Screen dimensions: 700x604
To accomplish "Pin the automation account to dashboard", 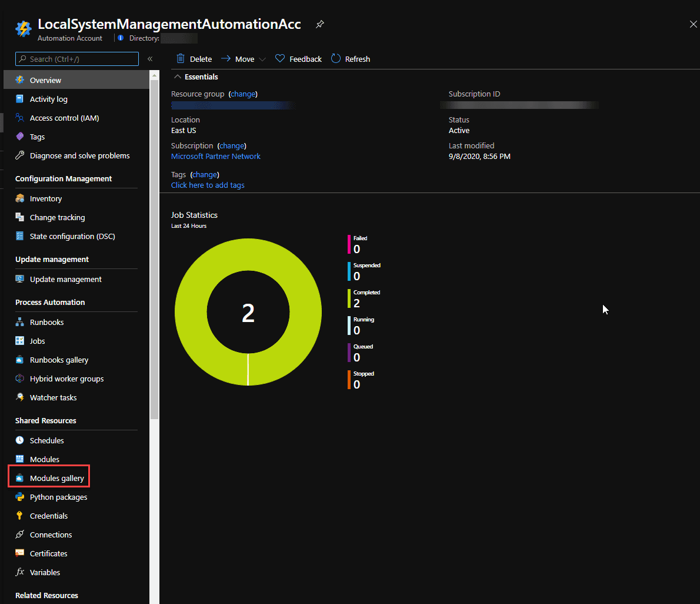I will coord(319,24).
